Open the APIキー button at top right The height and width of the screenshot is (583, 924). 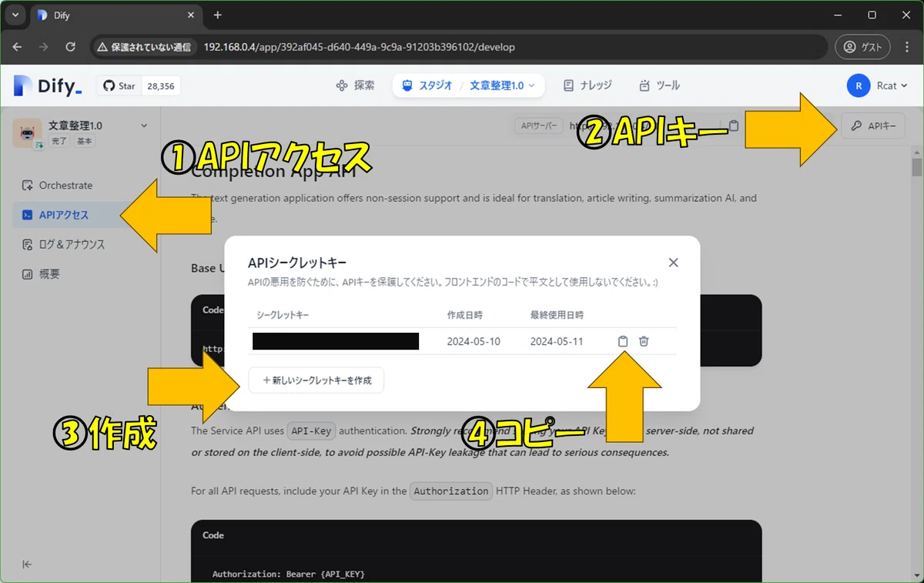tap(873, 126)
